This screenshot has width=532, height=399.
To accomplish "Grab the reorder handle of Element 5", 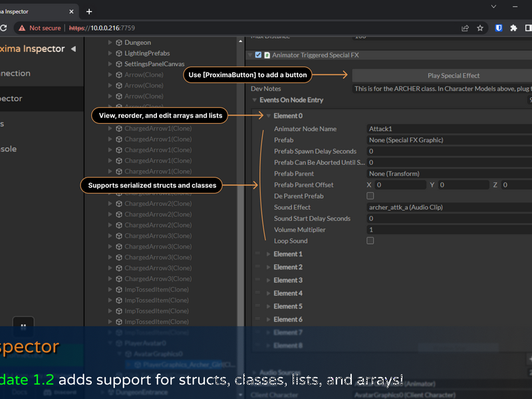I will (257, 306).
